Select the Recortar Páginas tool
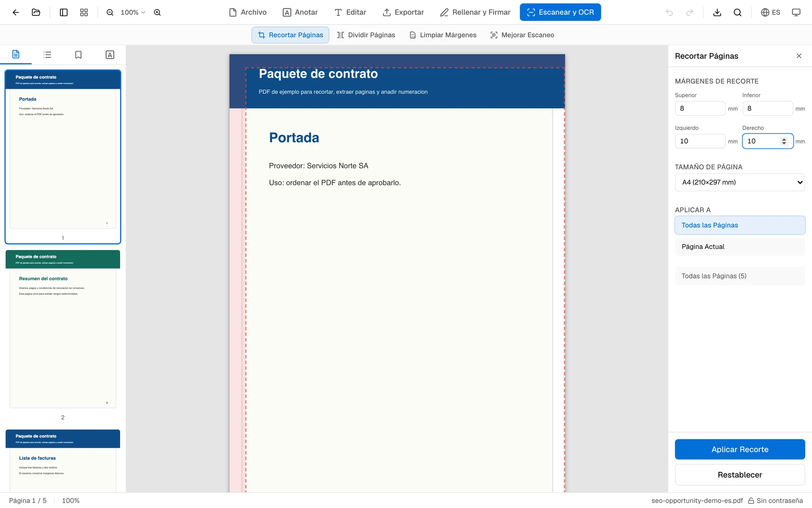This screenshot has width=812, height=508. (291, 35)
